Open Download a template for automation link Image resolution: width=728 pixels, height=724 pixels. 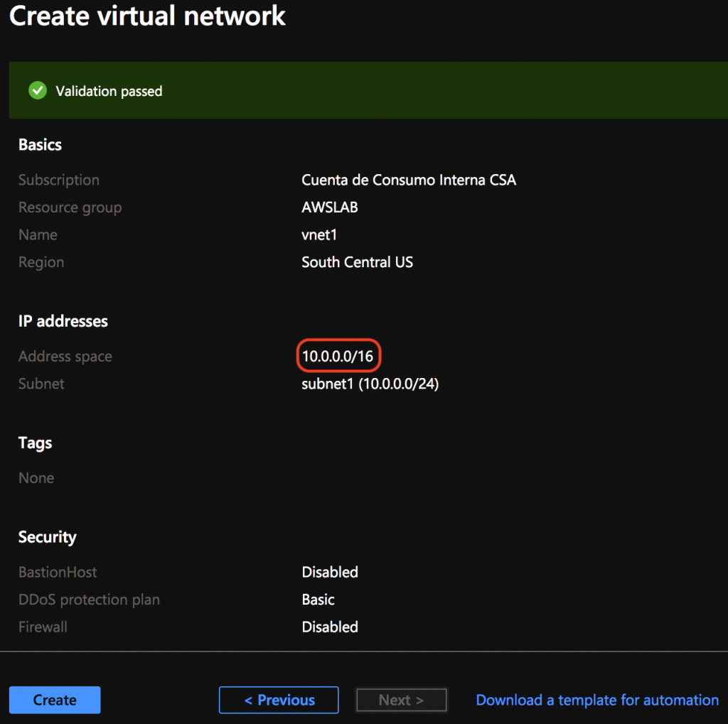[597, 700]
